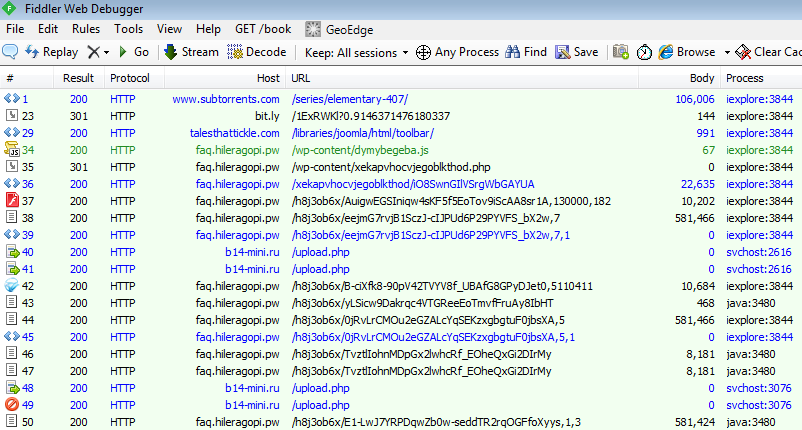Sort by the Result column header
The height and width of the screenshot is (430, 802).
click(79, 78)
